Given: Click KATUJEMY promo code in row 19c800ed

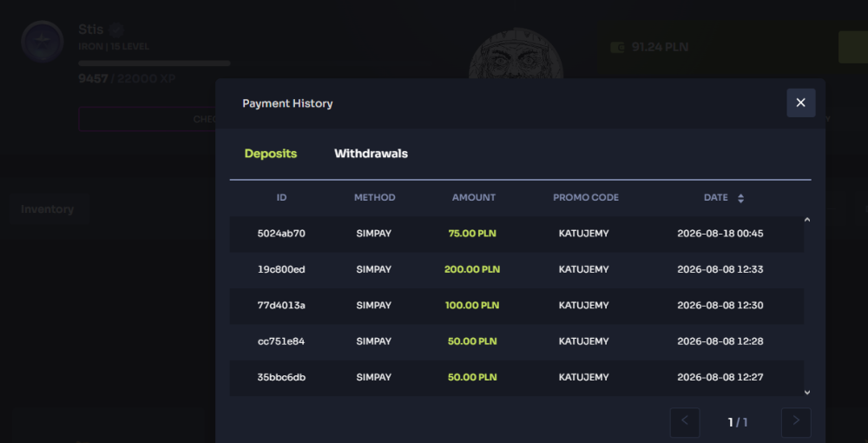Looking at the screenshot, I should 583,269.
